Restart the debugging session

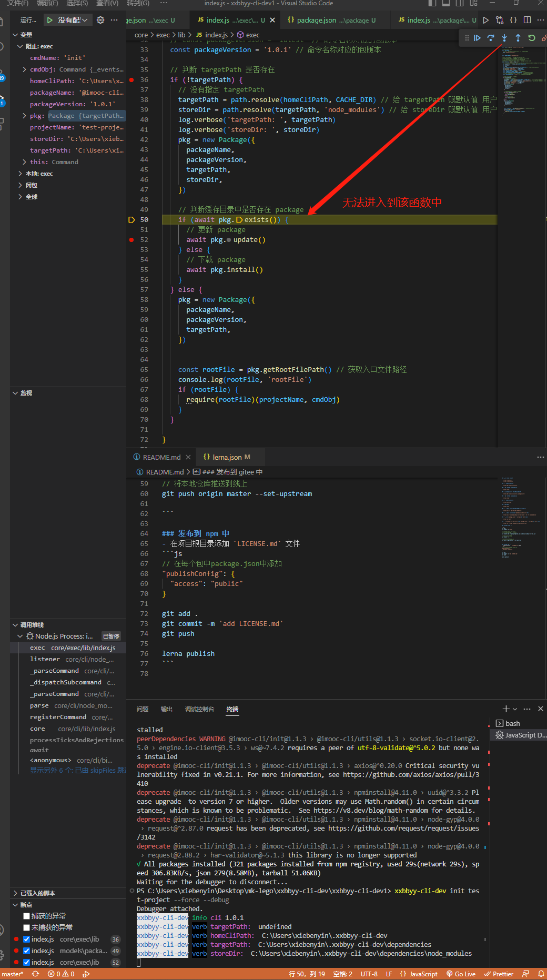pos(532,38)
